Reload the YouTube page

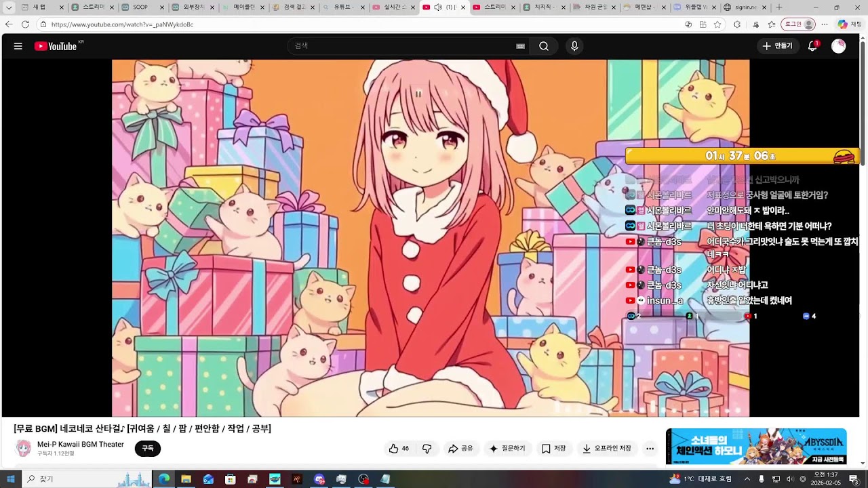pos(25,24)
